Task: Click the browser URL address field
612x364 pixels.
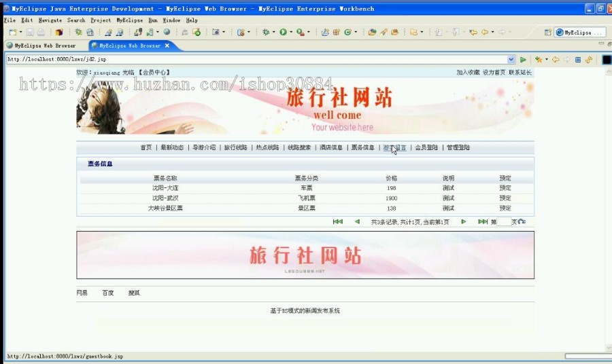Action: (x=256, y=59)
